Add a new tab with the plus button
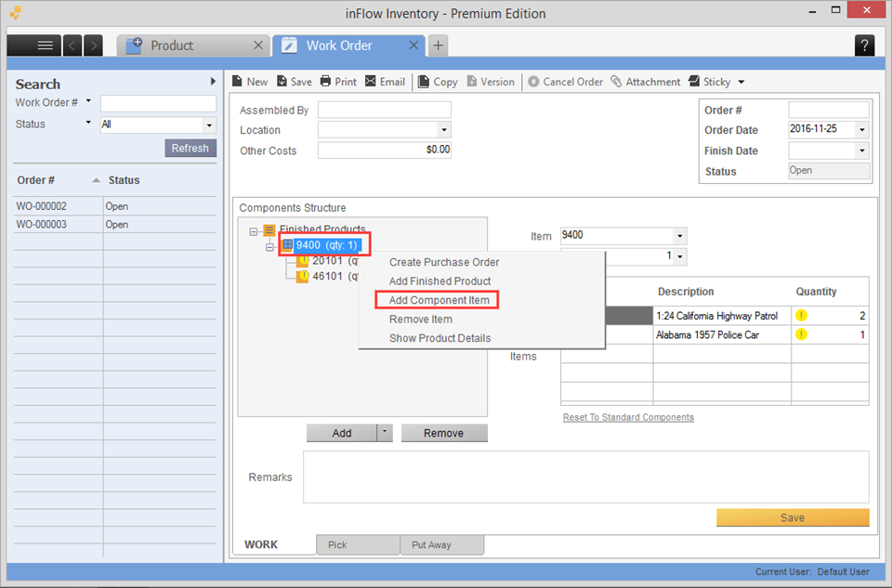This screenshot has height=588, width=892. 438,46
